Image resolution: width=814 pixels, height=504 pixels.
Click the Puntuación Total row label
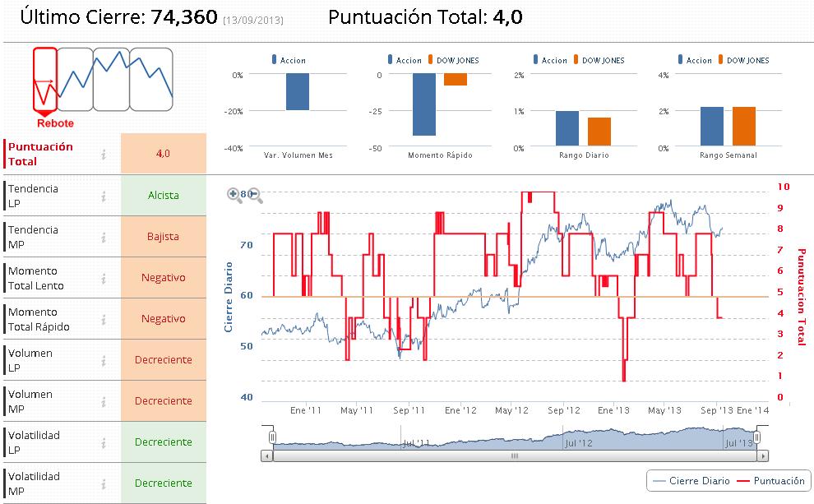pos(40,154)
